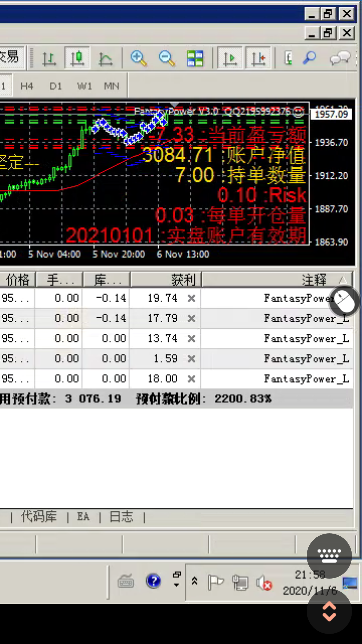Click the FantasyPower_L comment in 18.00 row
362x644 pixels.
[x=307, y=379]
